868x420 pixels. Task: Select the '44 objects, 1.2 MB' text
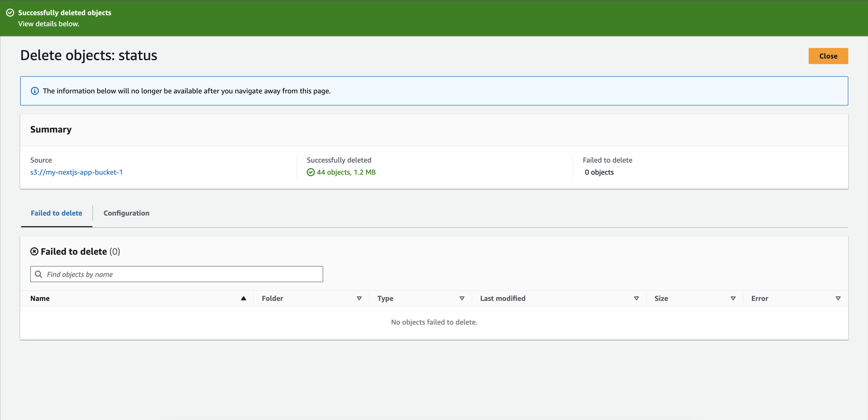(x=346, y=172)
